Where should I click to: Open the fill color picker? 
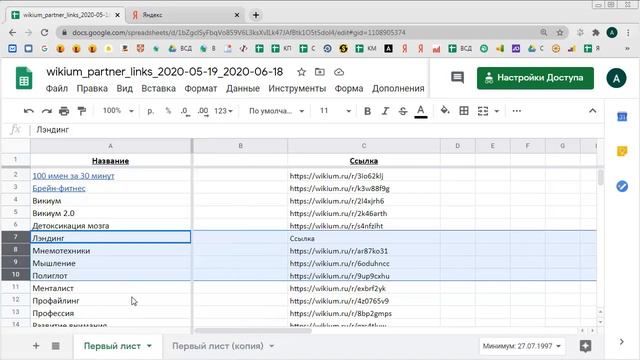tap(445, 111)
